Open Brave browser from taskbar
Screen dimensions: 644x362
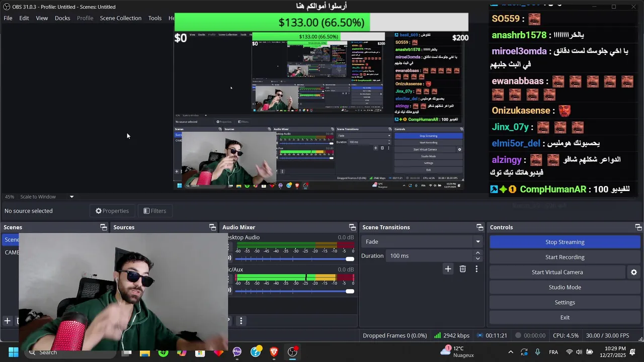tap(274, 352)
